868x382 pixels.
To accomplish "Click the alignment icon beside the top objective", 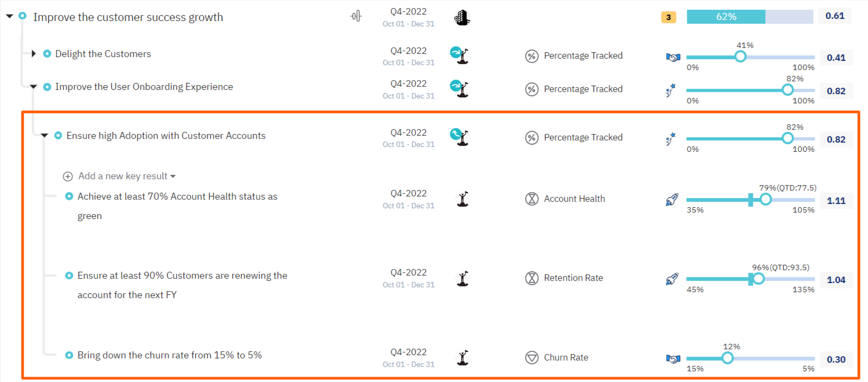I will [356, 17].
